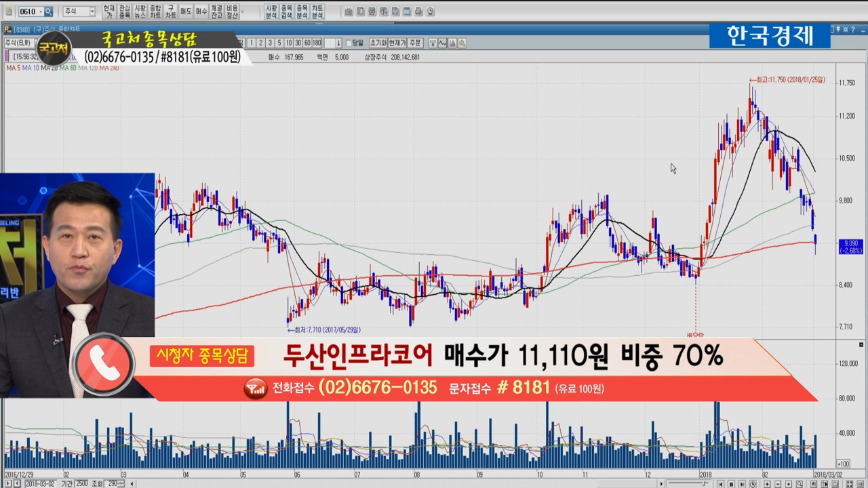This screenshot has height=488, width=868.
Task: Open the 주식(ELW) type dropdown
Action: 25,43
